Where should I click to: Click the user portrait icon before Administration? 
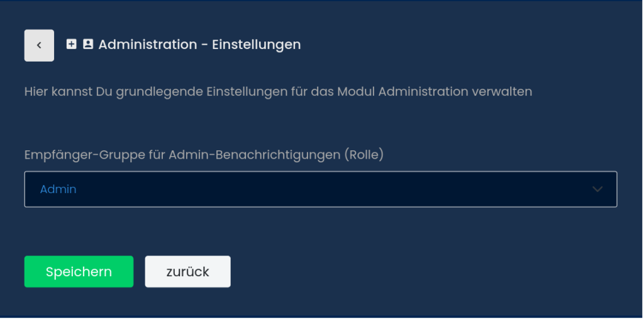pyautogui.click(x=88, y=44)
